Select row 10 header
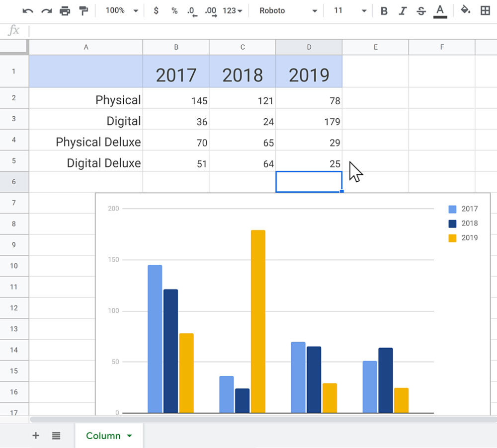 tap(14, 266)
